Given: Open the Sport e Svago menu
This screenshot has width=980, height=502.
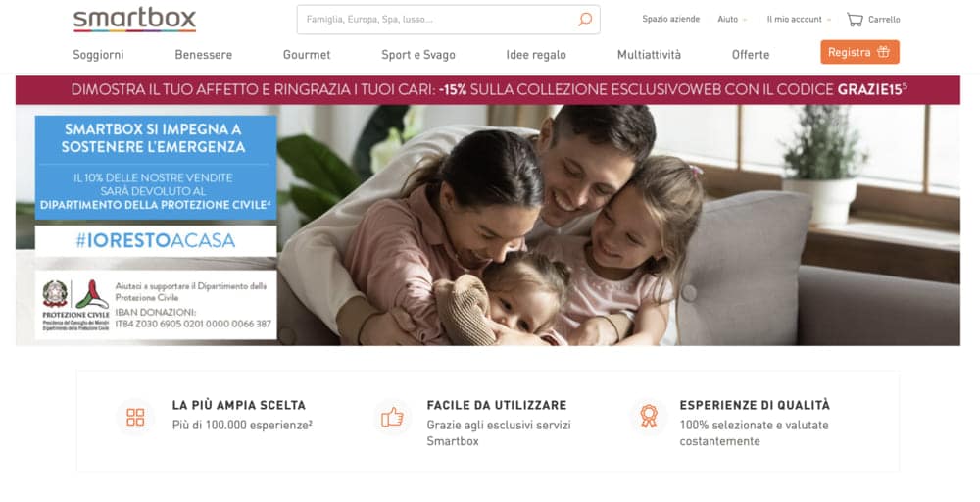Looking at the screenshot, I should pyautogui.click(x=418, y=54).
